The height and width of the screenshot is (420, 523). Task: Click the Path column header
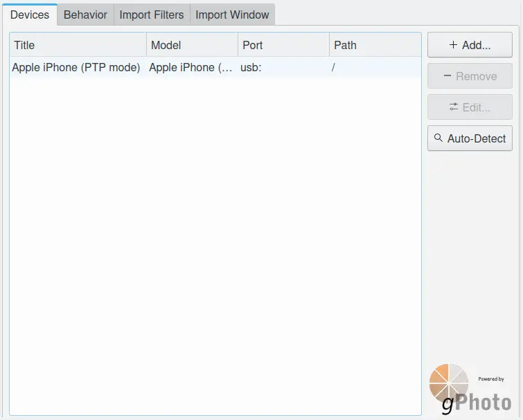[x=375, y=45]
